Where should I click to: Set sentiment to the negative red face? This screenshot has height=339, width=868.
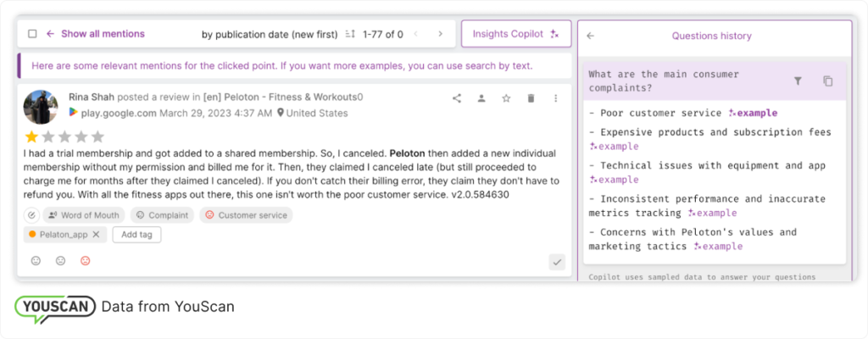pos(86,260)
